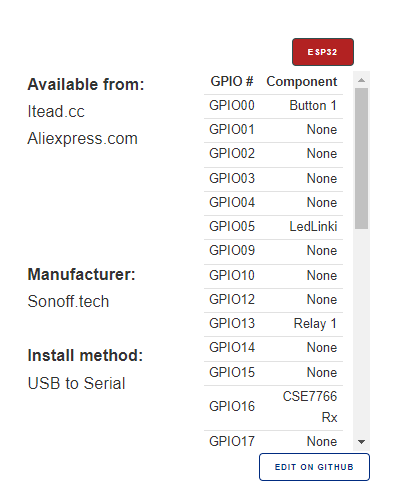Click the GPIO12 table cell
393x491 pixels.
[x=232, y=300]
